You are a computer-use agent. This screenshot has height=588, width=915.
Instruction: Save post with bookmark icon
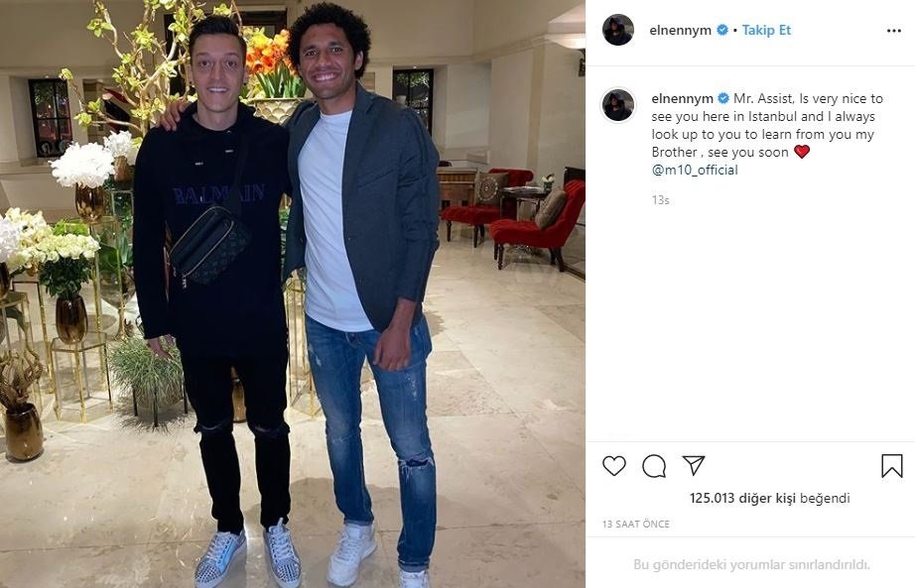891,466
